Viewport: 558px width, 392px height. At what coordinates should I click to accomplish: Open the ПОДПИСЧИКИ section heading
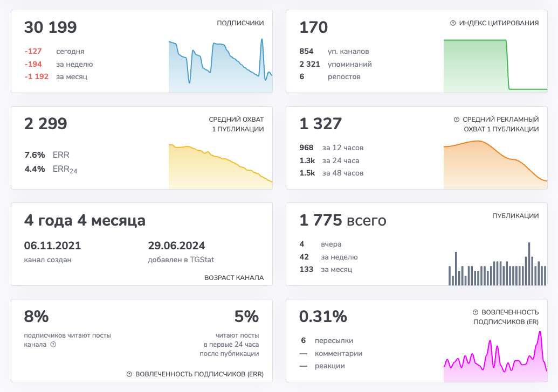[x=240, y=23]
